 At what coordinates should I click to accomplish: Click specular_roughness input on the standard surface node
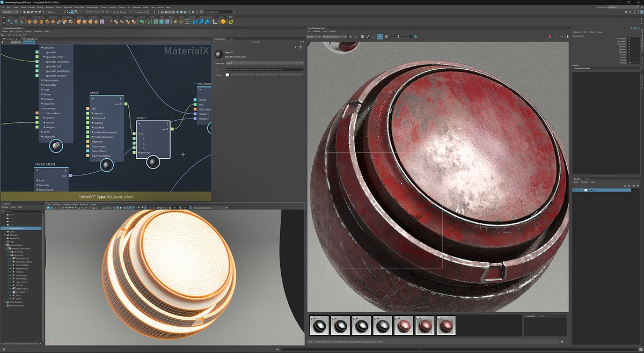coord(37,62)
